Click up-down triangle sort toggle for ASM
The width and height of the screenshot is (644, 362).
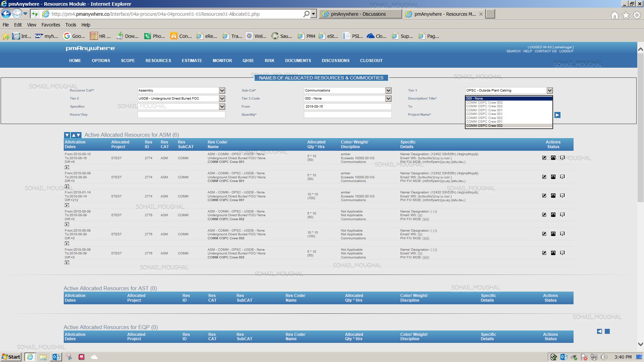tap(76, 135)
